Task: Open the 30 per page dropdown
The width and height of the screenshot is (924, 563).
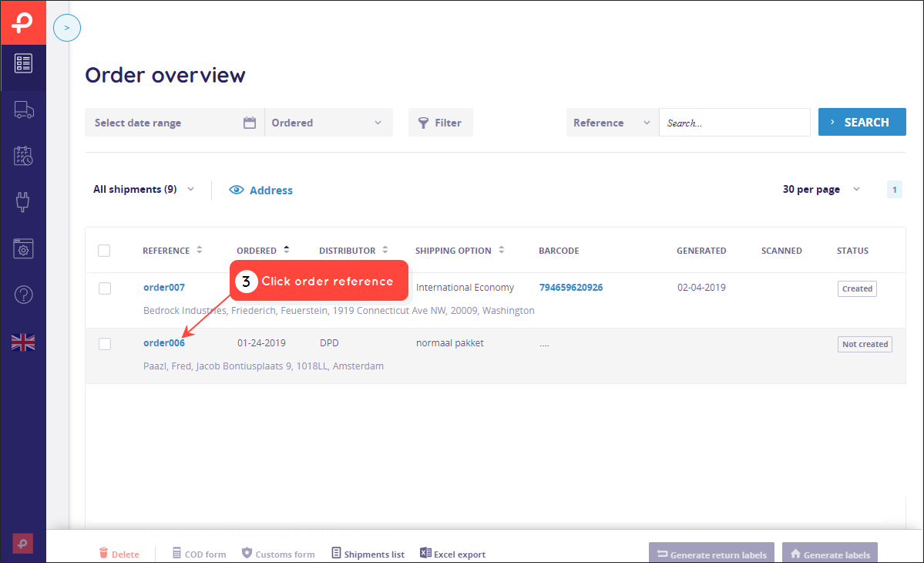Action: 822,189
